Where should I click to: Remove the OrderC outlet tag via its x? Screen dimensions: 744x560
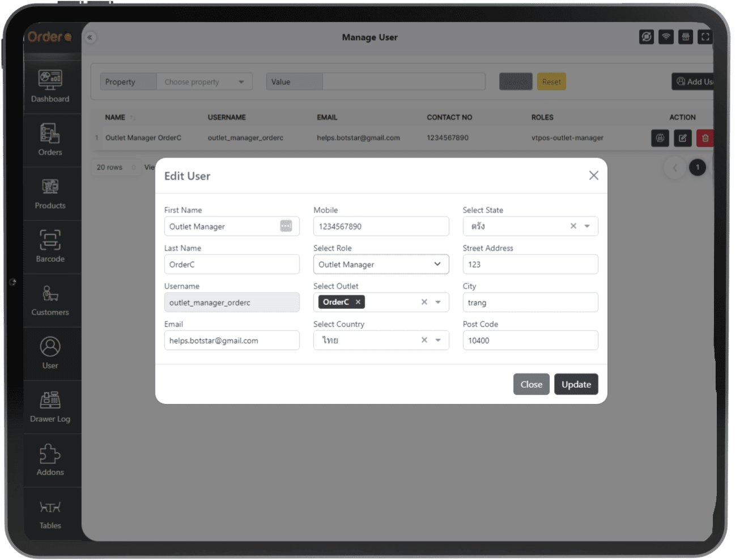[x=358, y=302]
